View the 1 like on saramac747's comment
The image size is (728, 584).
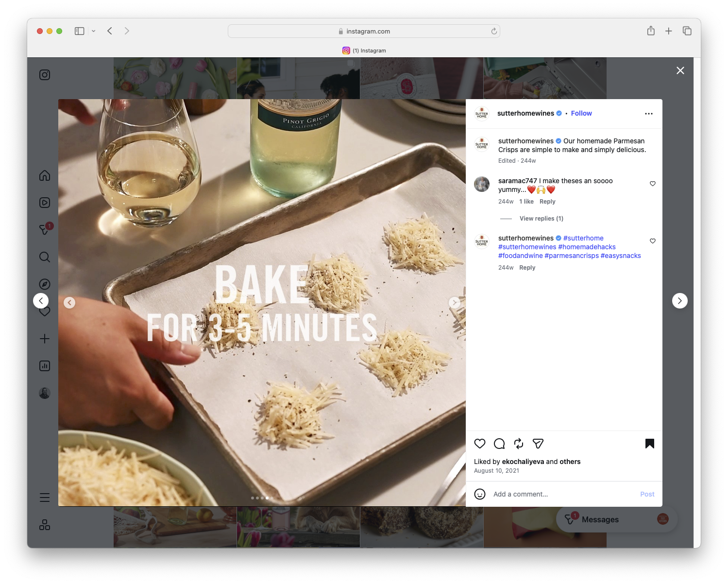[x=526, y=202]
